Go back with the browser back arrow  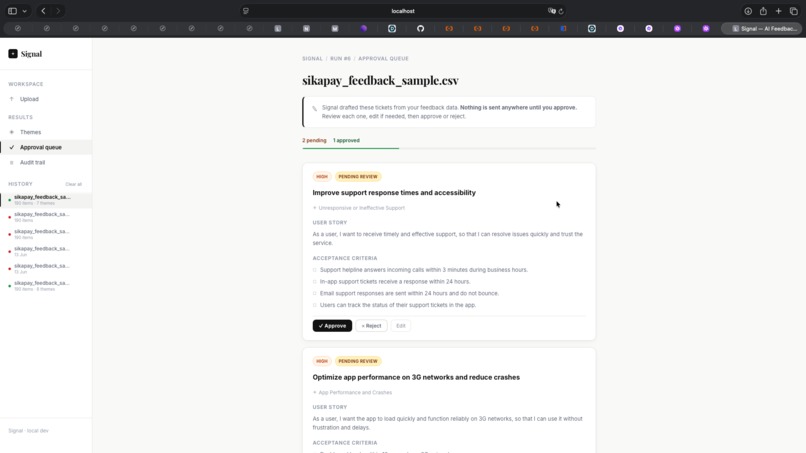[43, 11]
